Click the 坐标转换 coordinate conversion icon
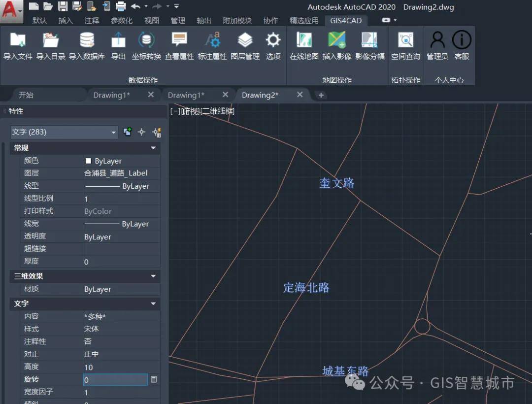The height and width of the screenshot is (404, 532). coord(146,40)
